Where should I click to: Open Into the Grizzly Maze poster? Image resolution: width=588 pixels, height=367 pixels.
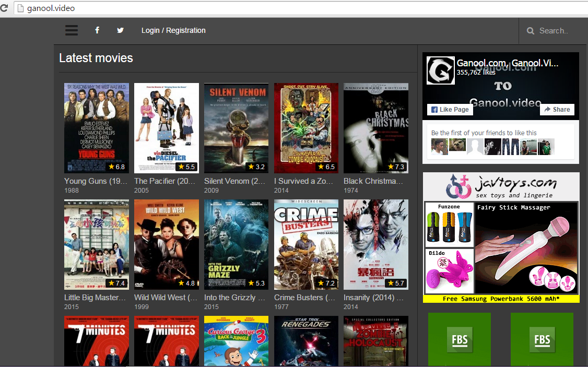(236, 244)
